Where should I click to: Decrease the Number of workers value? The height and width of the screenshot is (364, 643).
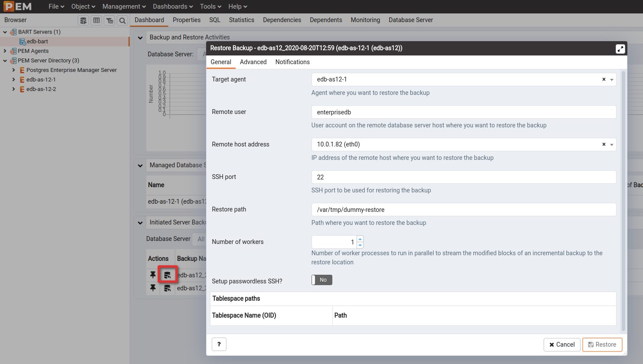[360, 245]
